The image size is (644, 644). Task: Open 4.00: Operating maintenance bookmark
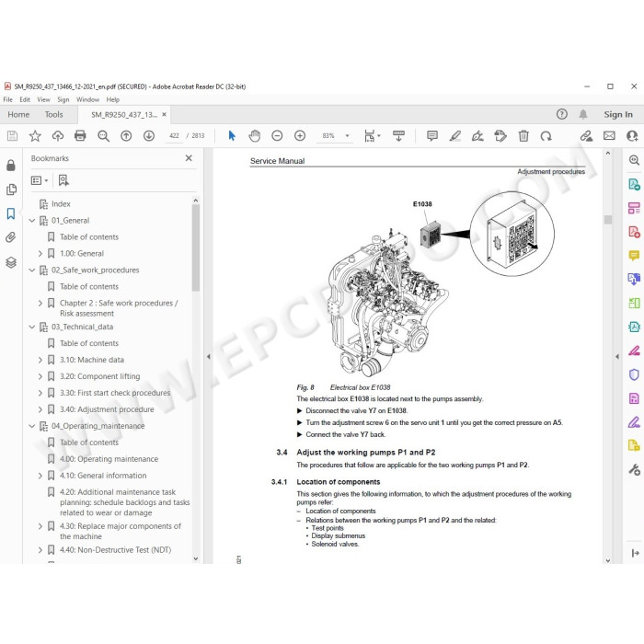coord(109,459)
